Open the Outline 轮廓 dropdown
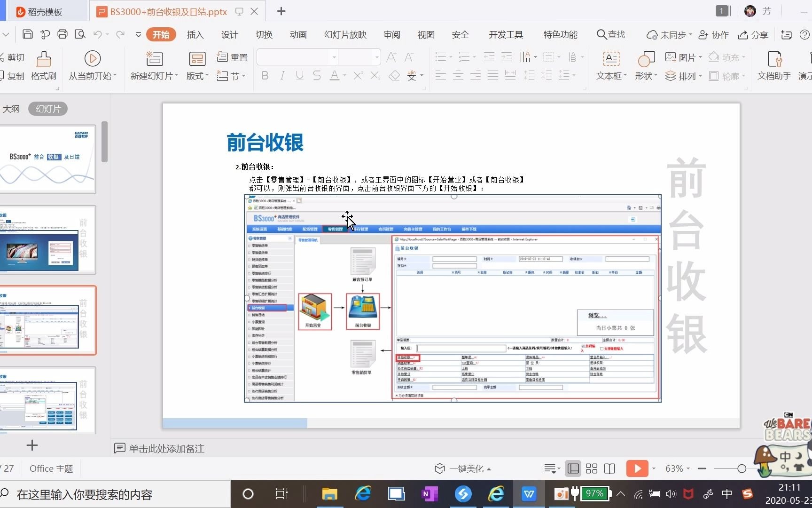 tap(726, 76)
